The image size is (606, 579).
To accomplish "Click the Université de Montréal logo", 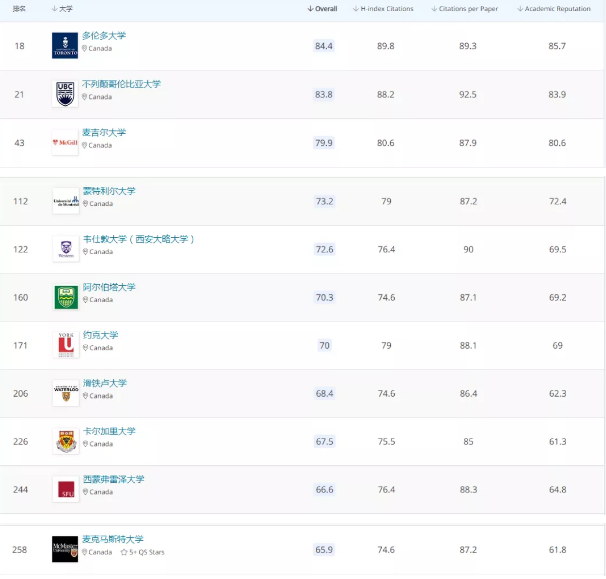I will 66,201.
